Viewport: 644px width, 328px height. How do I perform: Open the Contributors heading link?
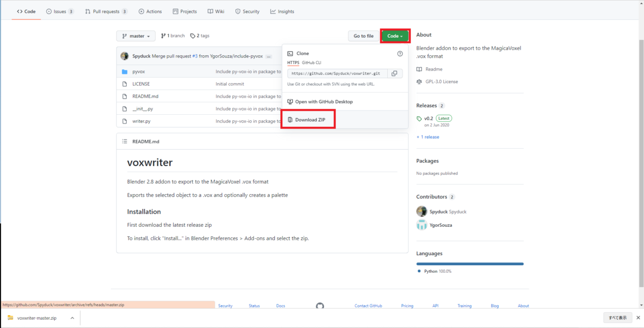(436, 197)
